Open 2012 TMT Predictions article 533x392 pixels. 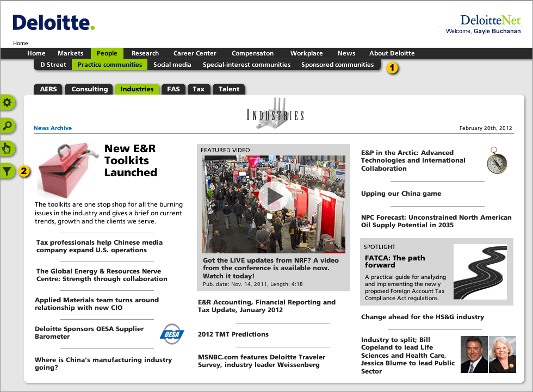tap(233, 334)
